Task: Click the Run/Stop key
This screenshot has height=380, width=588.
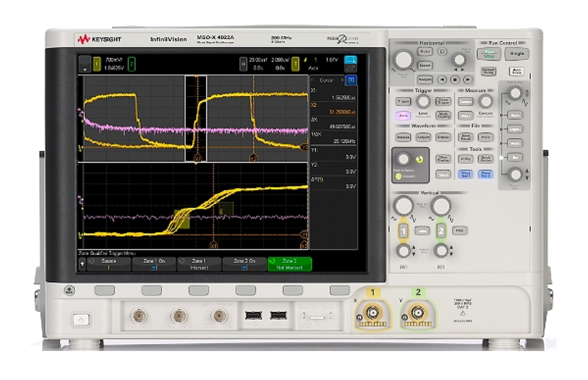Action: coord(489,54)
